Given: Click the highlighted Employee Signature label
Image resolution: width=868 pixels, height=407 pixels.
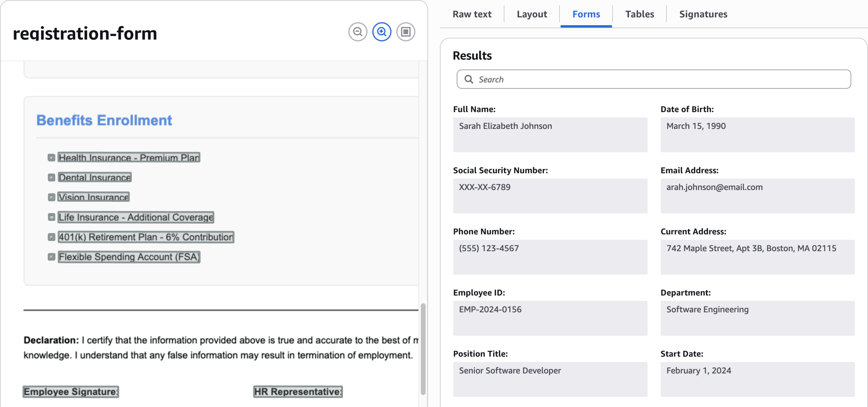Looking at the screenshot, I should coord(71,392).
